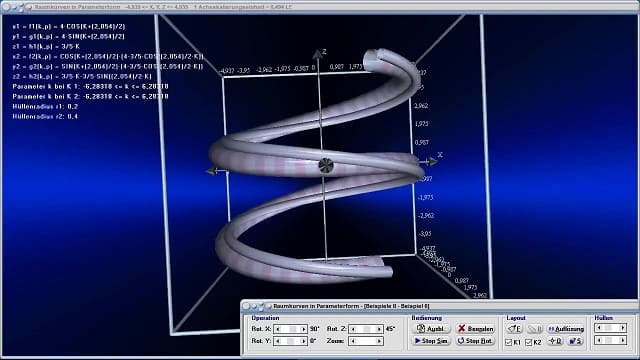Click the E layout icon button
Screen dimensions: 640x360
click(x=515, y=329)
